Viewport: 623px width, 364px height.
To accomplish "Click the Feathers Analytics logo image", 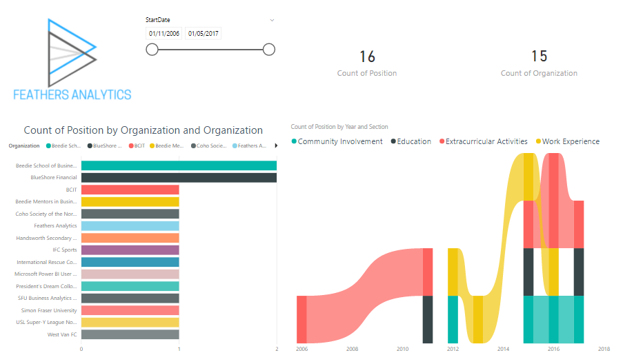I will tap(72, 59).
